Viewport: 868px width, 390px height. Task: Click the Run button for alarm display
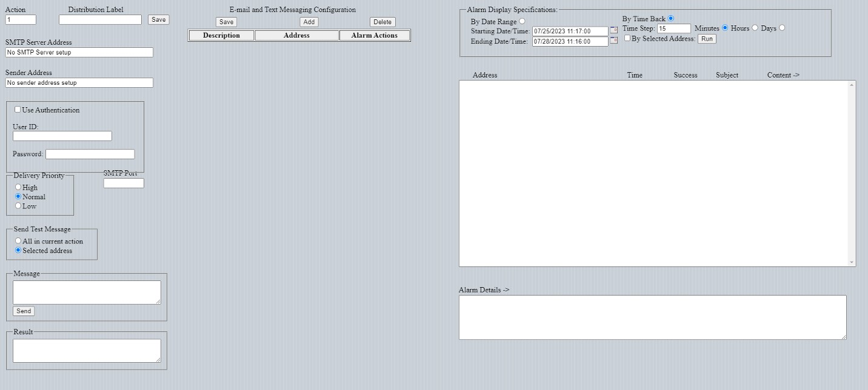point(707,39)
